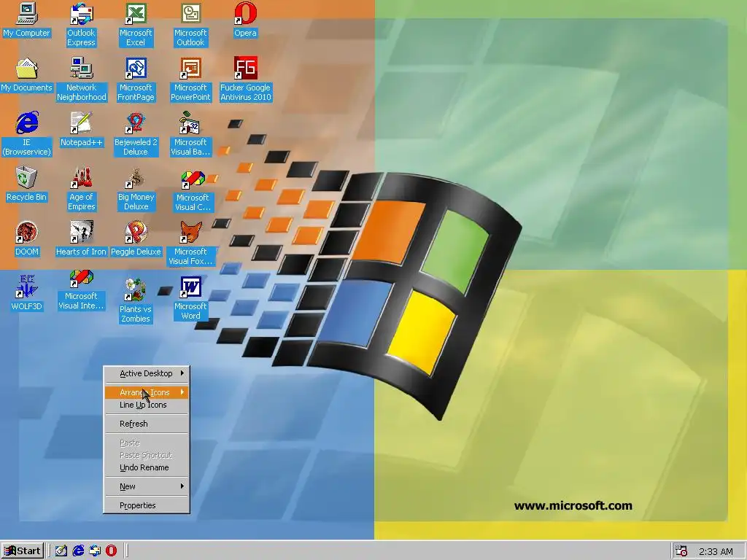Open the Active Desktop submenu
The image size is (747, 560).
pyautogui.click(x=147, y=373)
